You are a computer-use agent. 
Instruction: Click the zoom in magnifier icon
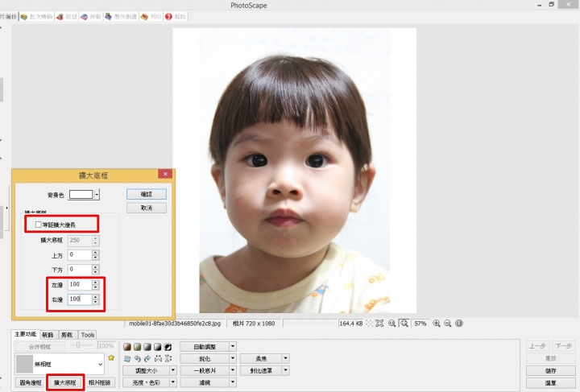tap(437, 324)
